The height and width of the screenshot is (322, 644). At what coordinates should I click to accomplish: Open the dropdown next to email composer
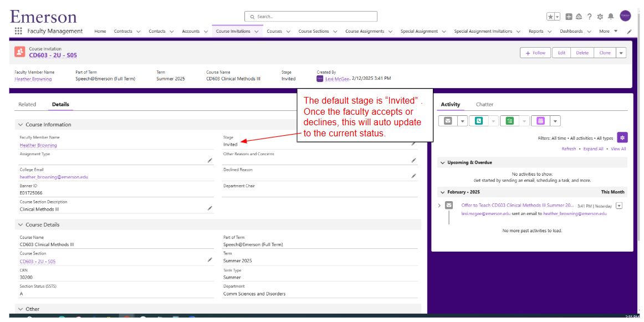pyautogui.click(x=462, y=121)
